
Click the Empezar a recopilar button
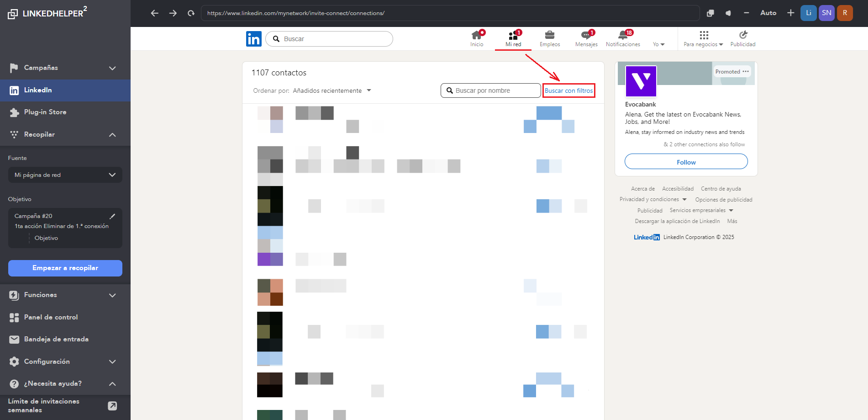[65, 268]
